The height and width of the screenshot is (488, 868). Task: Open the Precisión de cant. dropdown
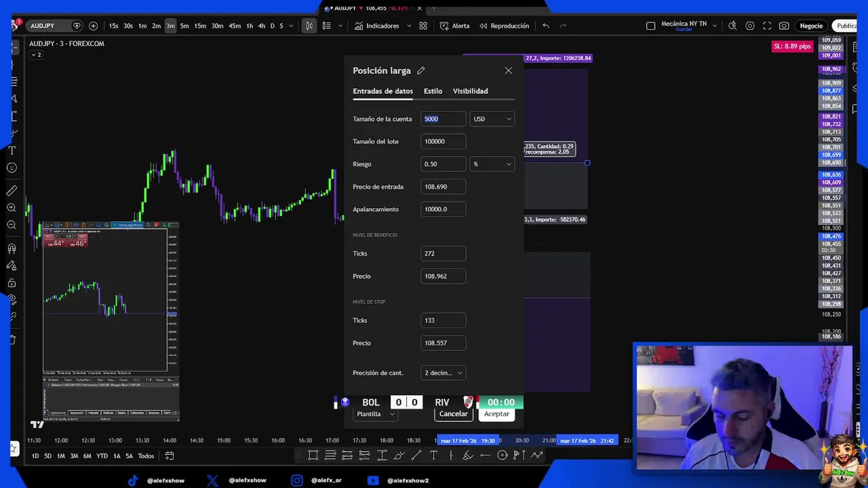[443, 373]
